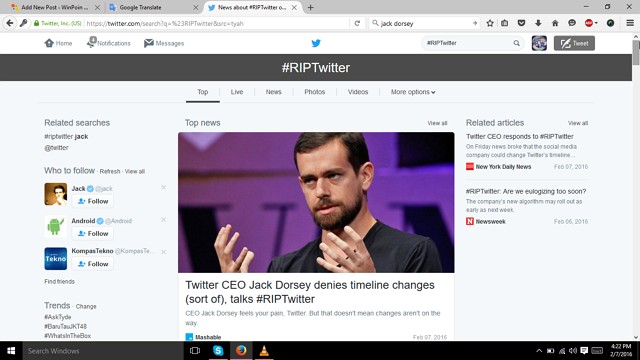Open Twitter Messages

click(x=164, y=43)
